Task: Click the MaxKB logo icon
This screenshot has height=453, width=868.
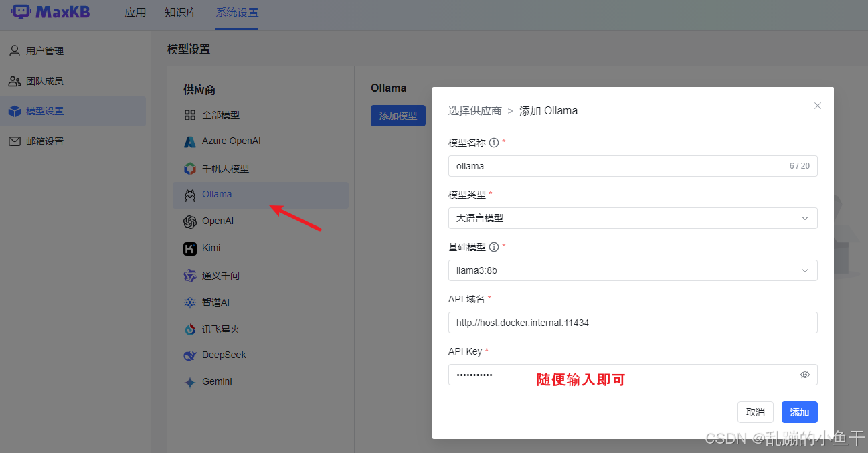Action: [21, 11]
